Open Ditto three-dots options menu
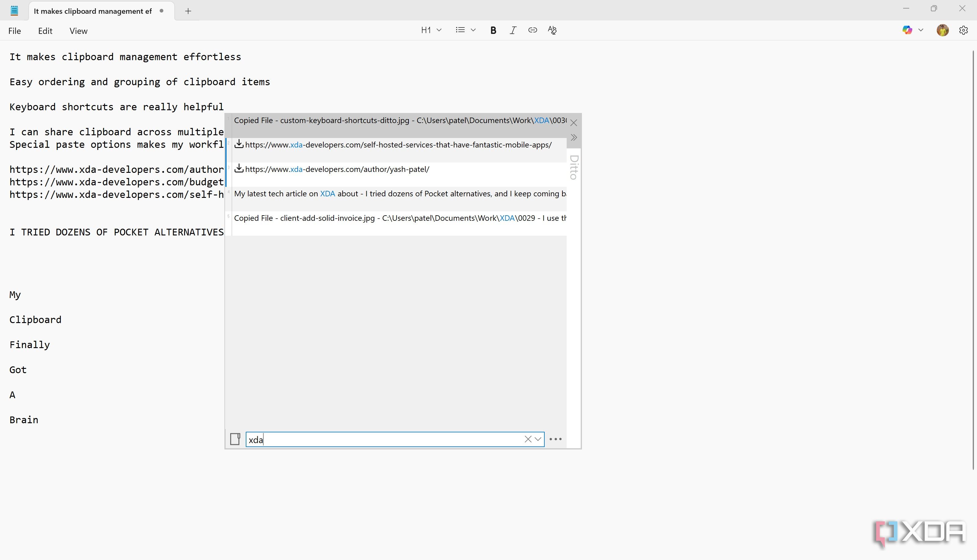Image resolution: width=977 pixels, height=560 pixels. coord(556,439)
